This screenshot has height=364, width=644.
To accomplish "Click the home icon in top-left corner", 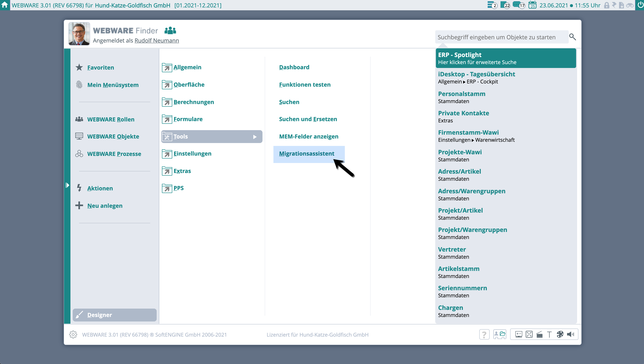I will pyautogui.click(x=5, y=5).
